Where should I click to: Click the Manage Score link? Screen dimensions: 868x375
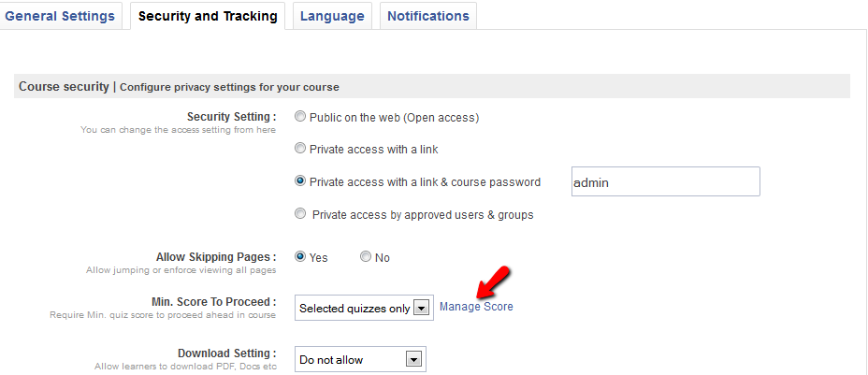pyautogui.click(x=476, y=307)
